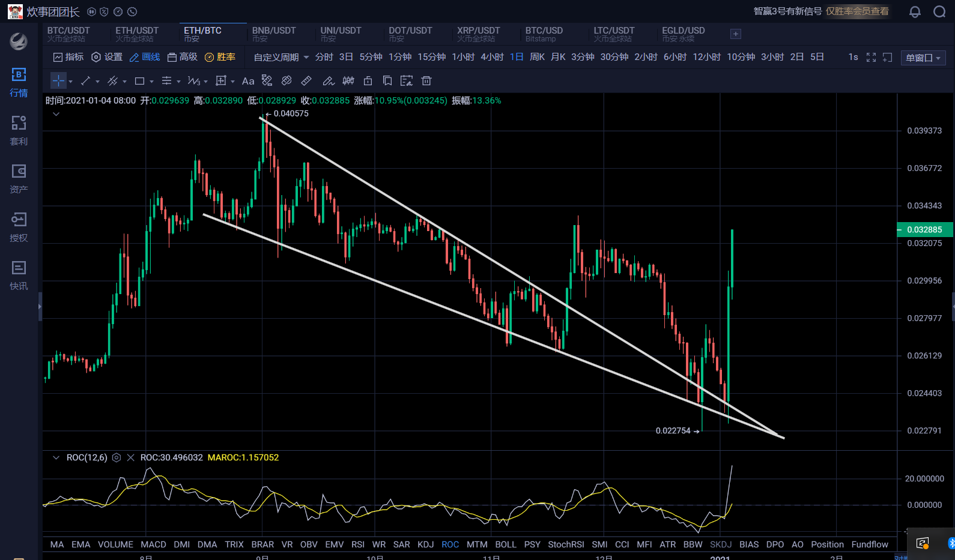Select the Aa text annotation tool
The image size is (955, 560).
tap(248, 81)
